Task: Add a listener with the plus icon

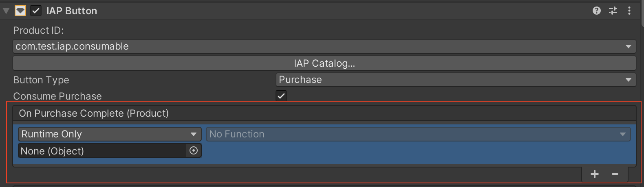Action: pyautogui.click(x=595, y=174)
